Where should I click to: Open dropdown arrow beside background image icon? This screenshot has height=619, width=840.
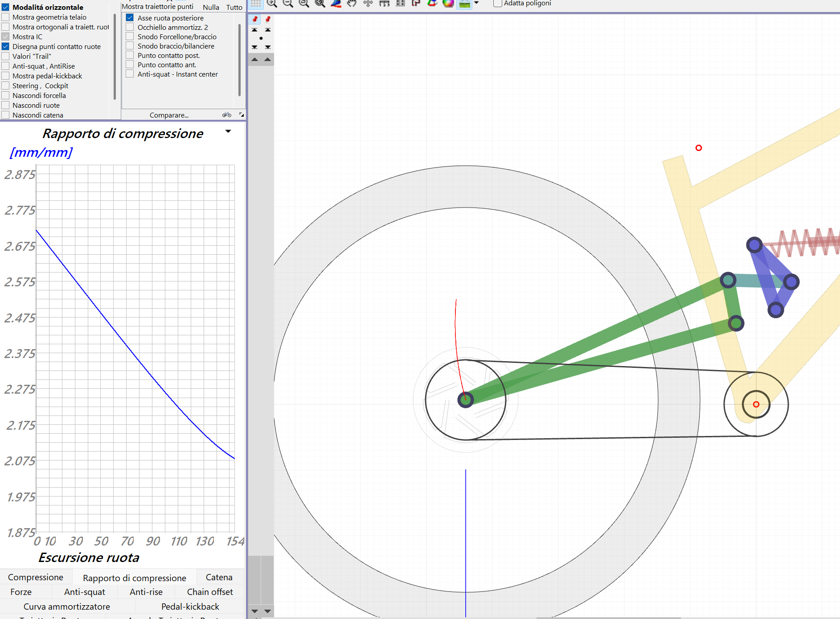tap(476, 3)
